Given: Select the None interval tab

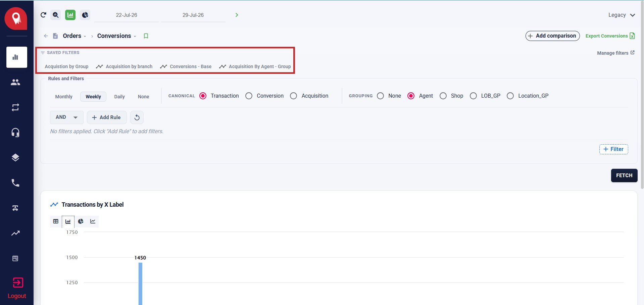Looking at the screenshot, I should [144, 97].
